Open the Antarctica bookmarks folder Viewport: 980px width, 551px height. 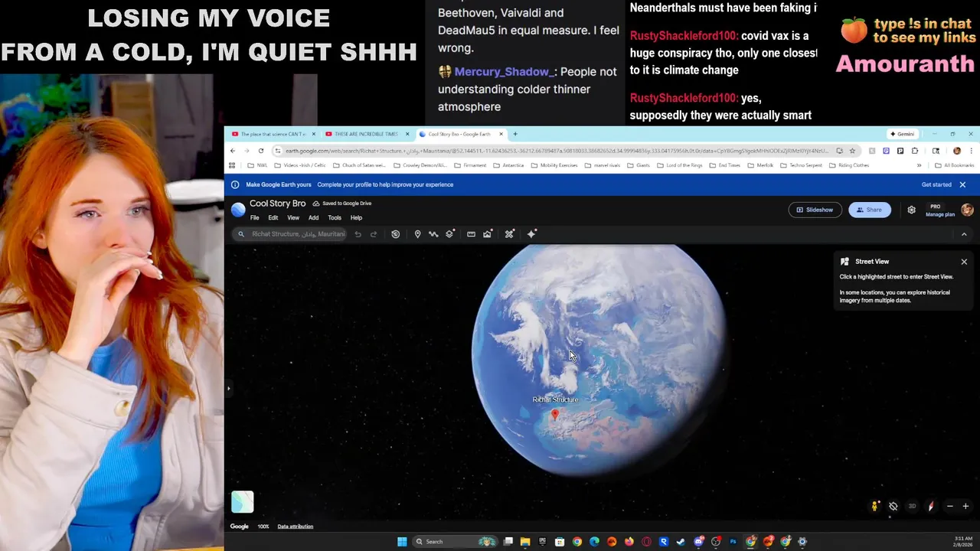click(508, 165)
